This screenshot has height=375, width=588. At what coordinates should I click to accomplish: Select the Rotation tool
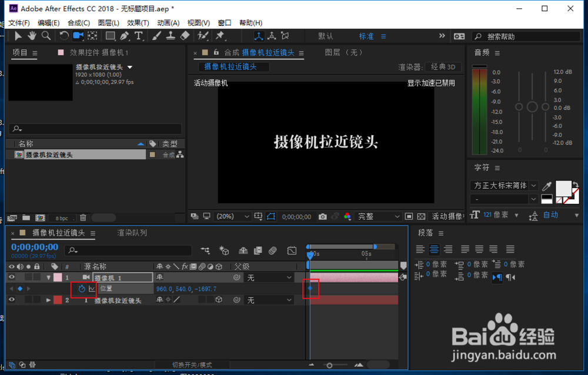pyautogui.click(x=64, y=36)
